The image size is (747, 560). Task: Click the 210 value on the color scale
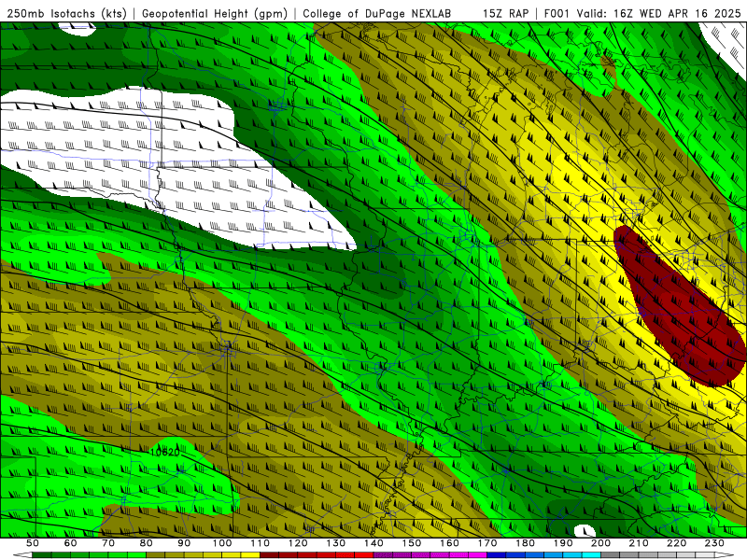click(x=639, y=543)
